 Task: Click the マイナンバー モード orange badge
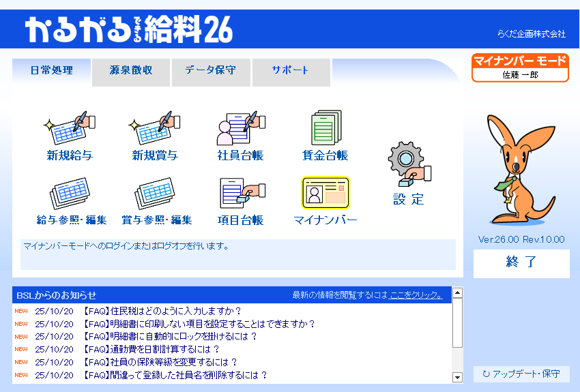pyautogui.click(x=520, y=67)
